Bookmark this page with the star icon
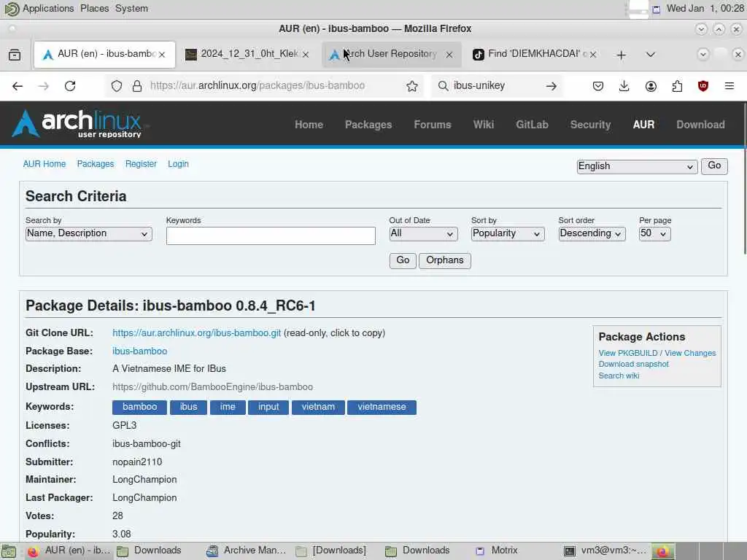 tap(412, 86)
